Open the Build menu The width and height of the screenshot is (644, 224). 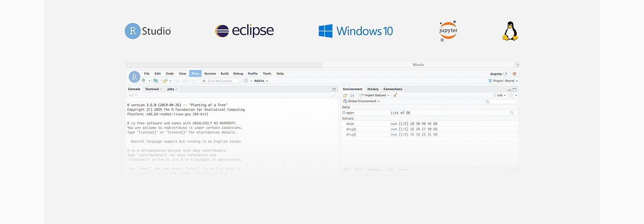tap(224, 73)
